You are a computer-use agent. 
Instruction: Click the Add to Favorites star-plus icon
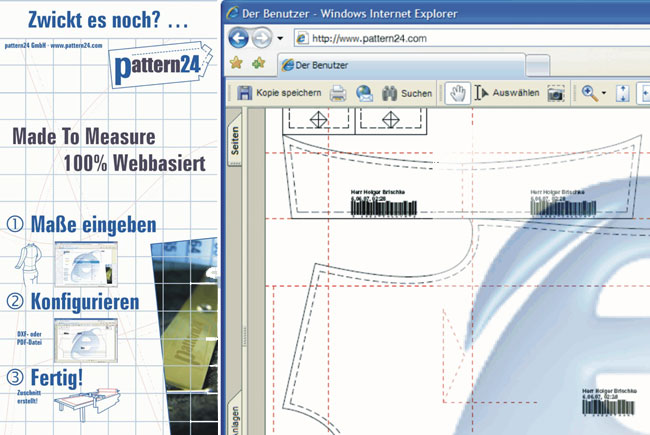[x=259, y=64]
